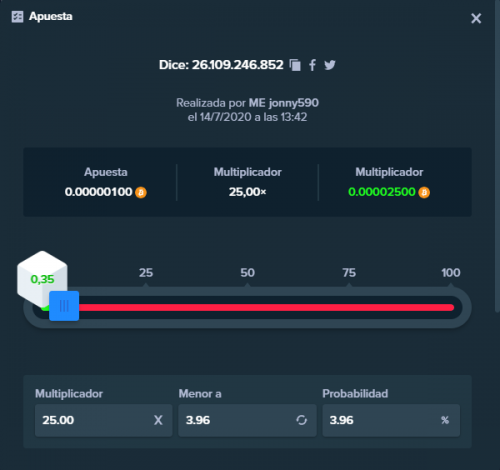
Task: Click the percent icon in Probabilidad field
Action: (x=445, y=420)
